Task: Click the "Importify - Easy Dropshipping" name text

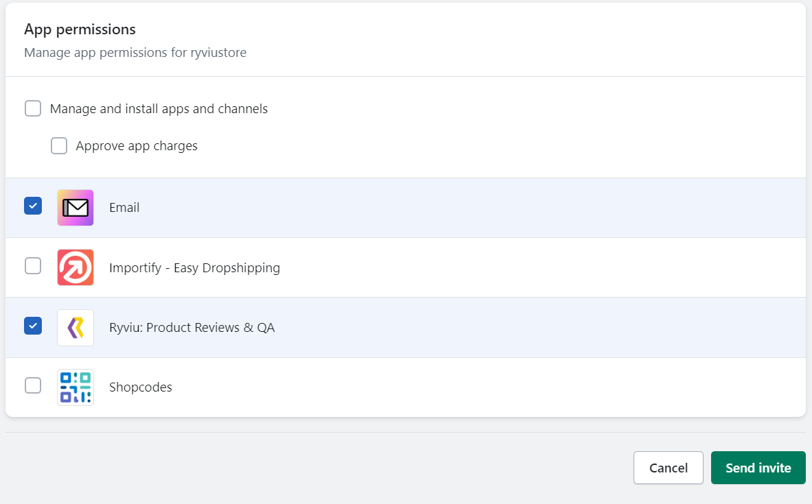Action: point(194,268)
